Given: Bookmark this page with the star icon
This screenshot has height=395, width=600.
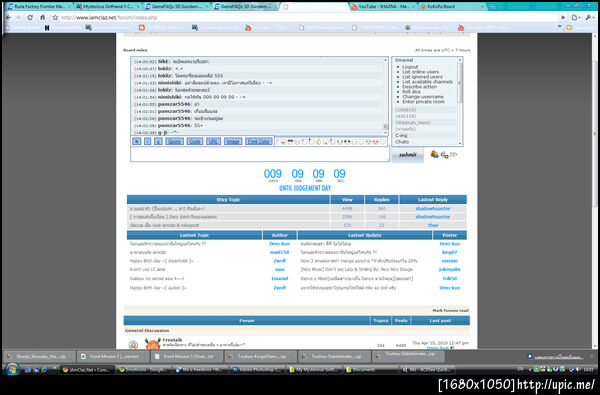Looking at the screenshot, I should (55, 18).
